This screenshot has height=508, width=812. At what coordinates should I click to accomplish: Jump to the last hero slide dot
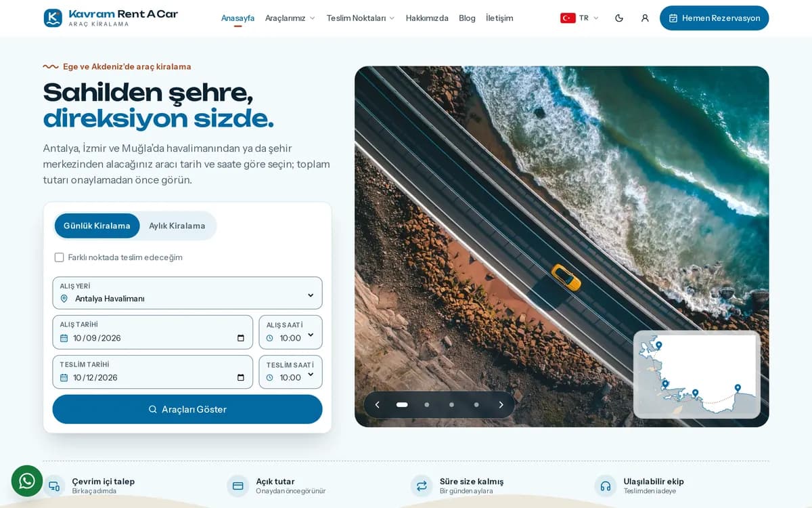tap(476, 405)
